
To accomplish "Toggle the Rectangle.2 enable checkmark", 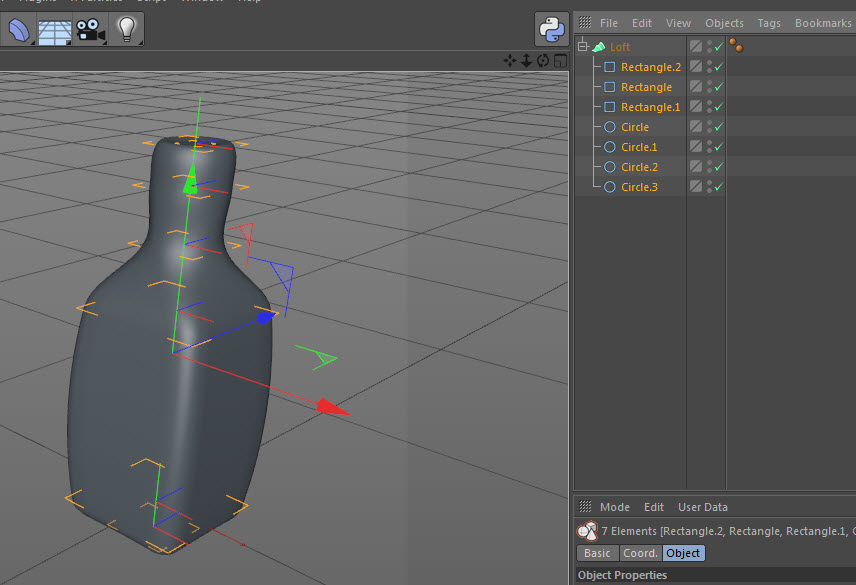I will tap(718, 67).
